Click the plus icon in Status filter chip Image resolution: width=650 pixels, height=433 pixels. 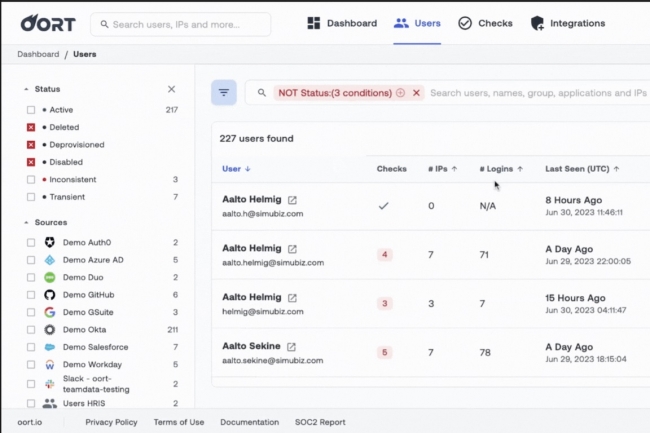pyautogui.click(x=400, y=93)
